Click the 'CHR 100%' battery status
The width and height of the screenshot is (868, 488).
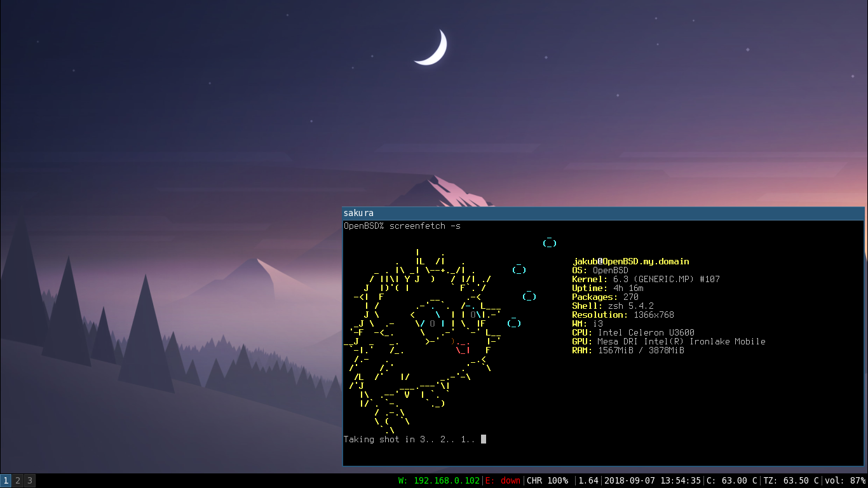(548, 481)
